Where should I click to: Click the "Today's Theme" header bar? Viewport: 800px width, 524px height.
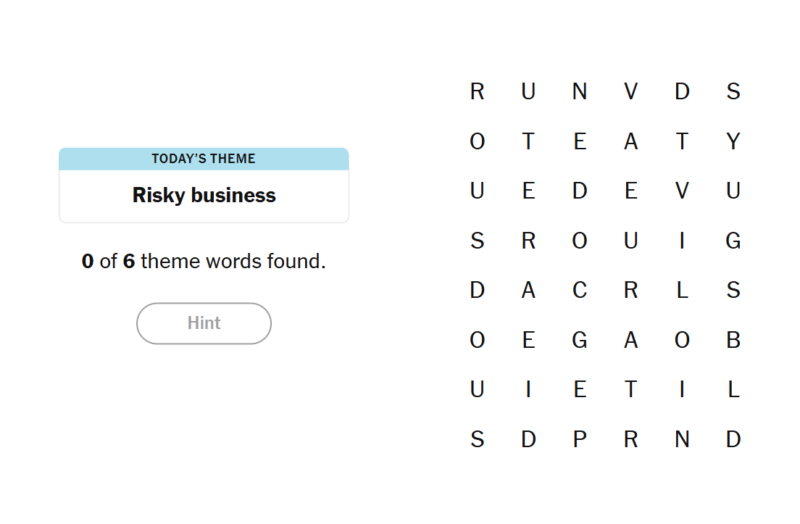(x=204, y=158)
